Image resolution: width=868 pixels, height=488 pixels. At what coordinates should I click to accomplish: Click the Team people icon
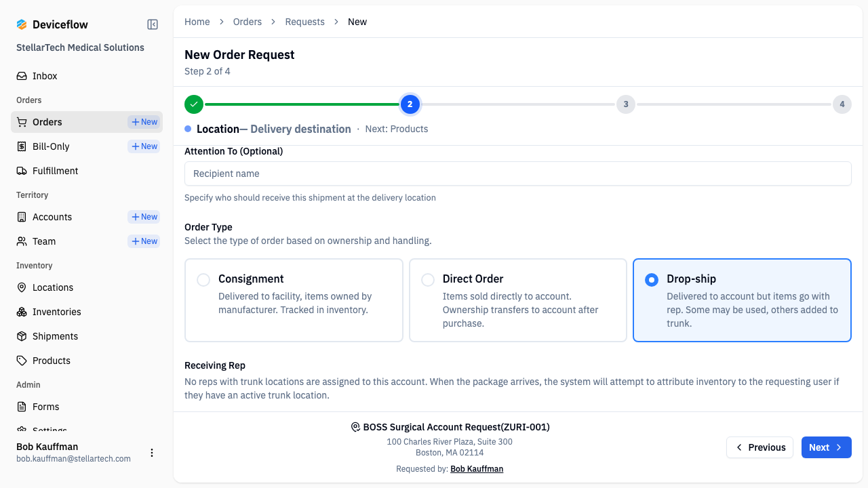[22, 241]
